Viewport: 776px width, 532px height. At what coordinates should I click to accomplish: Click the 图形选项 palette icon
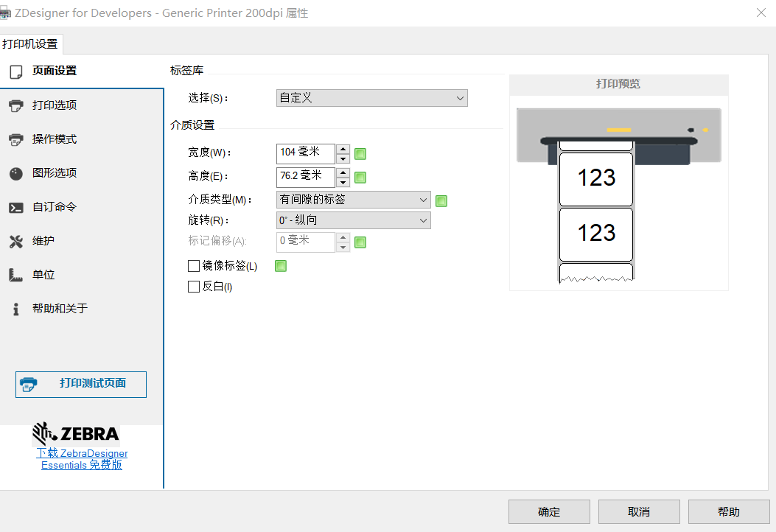point(15,174)
